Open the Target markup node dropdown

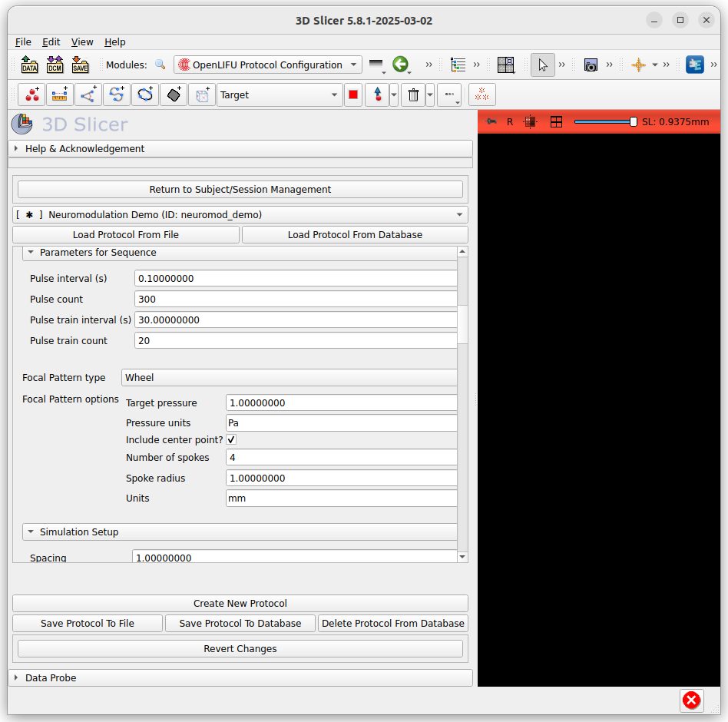pos(280,94)
